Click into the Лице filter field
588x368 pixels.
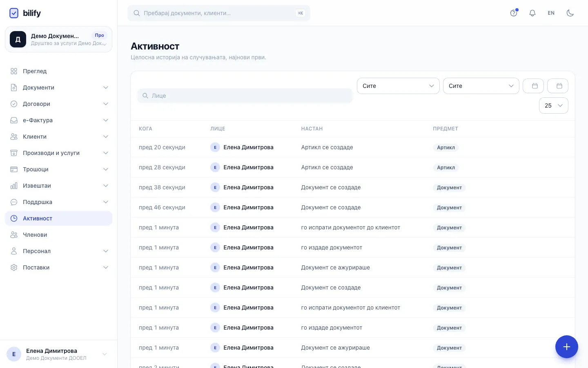245,96
